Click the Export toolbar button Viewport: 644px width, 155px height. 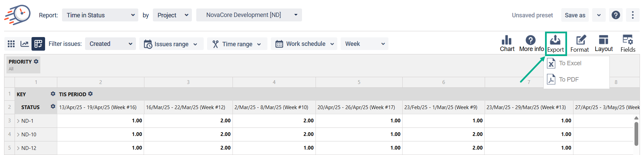click(556, 44)
